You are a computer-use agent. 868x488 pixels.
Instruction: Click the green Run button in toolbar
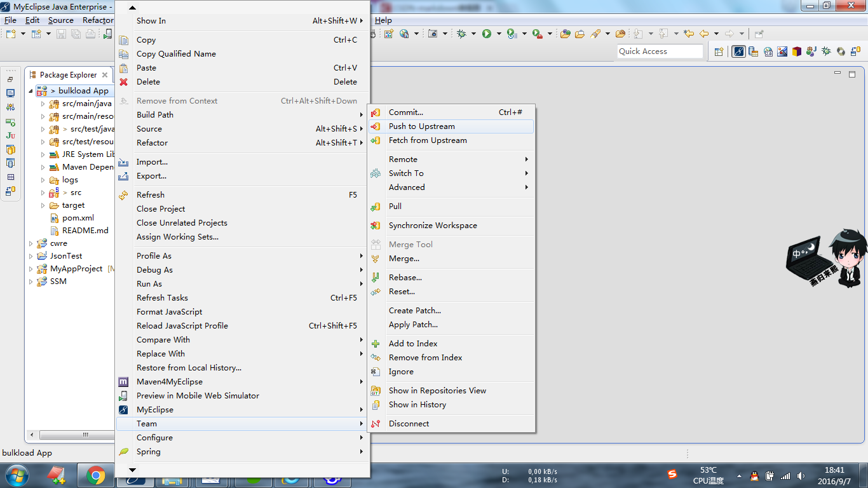point(487,34)
